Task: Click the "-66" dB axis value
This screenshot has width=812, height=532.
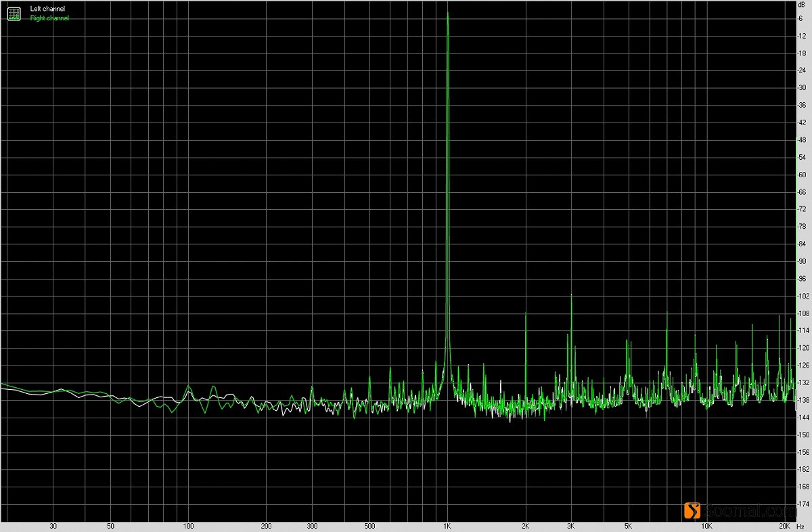Action: (x=802, y=192)
